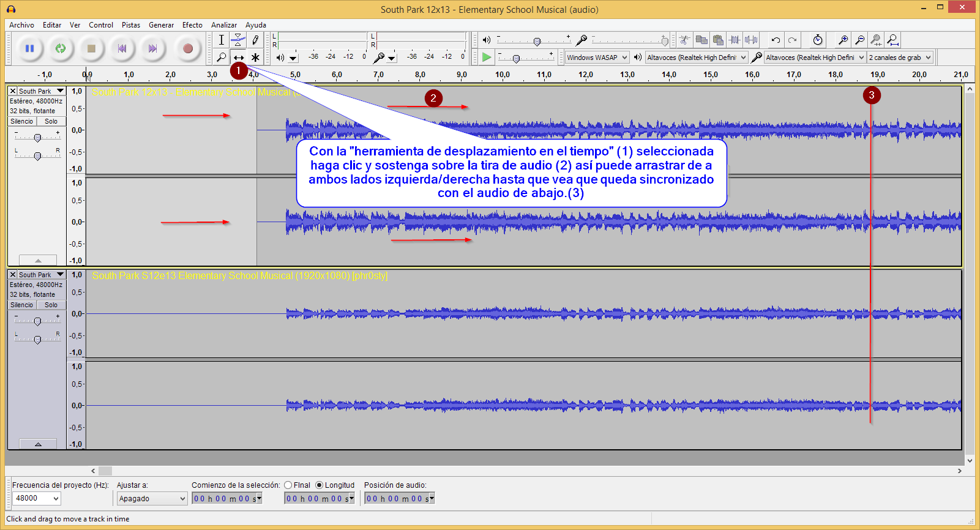980x530 pixels.
Task: Zoom in with the magnifier plus icon
Action: click(843, 40)
